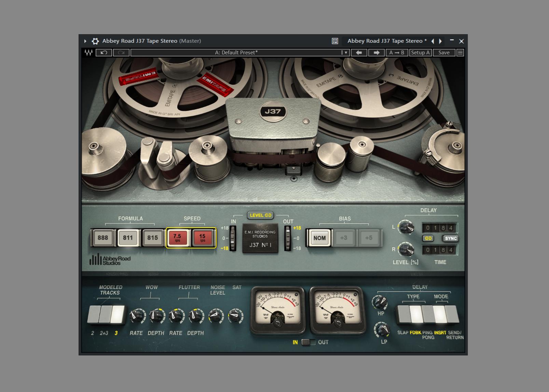
Task: Select SEND/RETURN delay mode
Action: click(452, 314)
